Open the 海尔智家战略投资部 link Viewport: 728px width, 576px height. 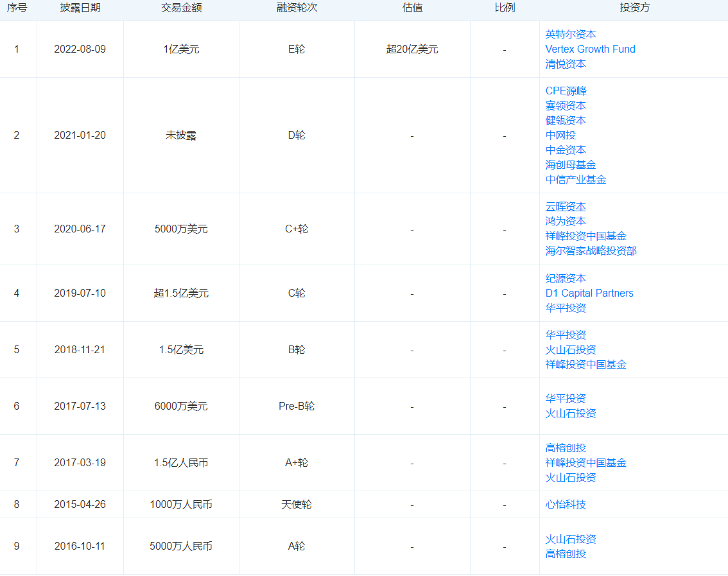point(591,251)
